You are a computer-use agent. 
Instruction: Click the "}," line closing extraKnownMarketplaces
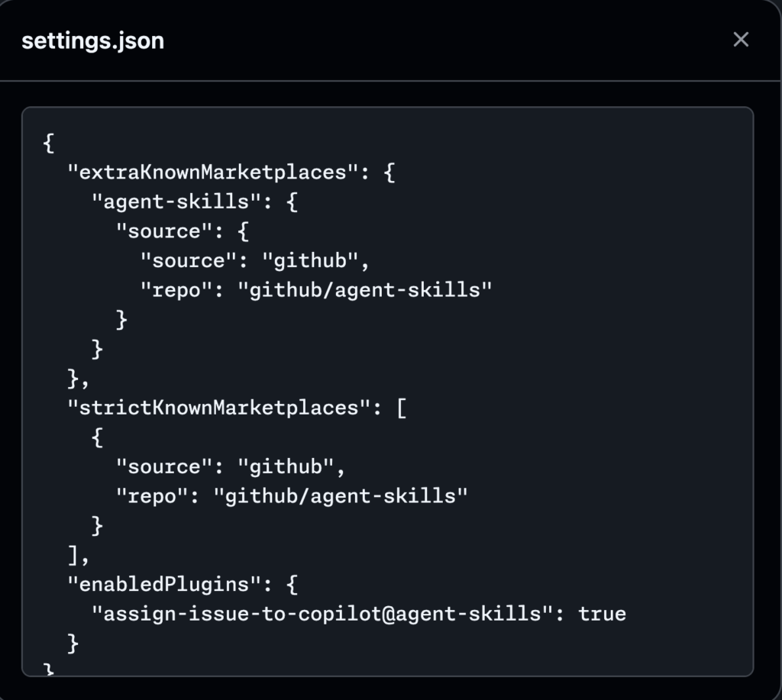coord(79,379)
